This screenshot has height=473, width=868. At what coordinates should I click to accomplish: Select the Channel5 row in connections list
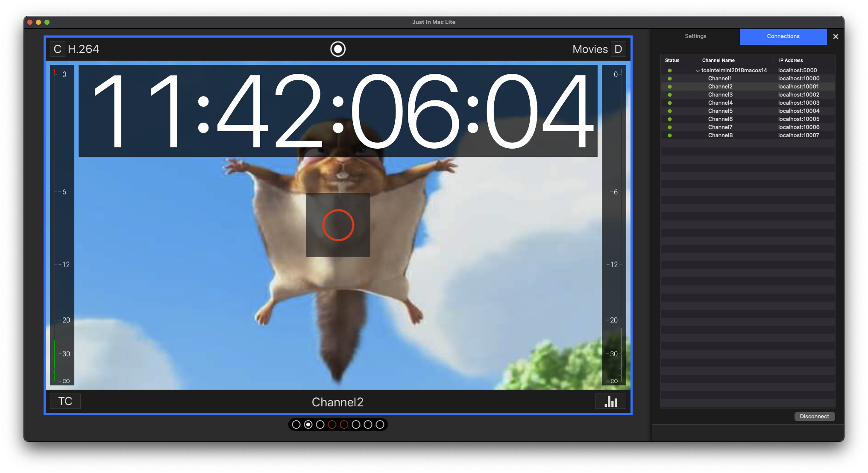[x=748, y=111]
